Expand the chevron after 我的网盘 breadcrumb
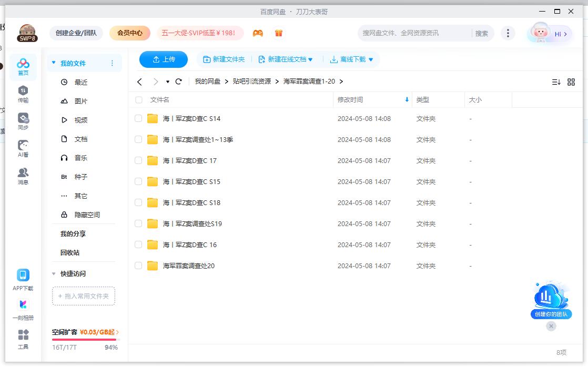Image resolution: width=588 pixels, height=367 pixels. (227, 81)
